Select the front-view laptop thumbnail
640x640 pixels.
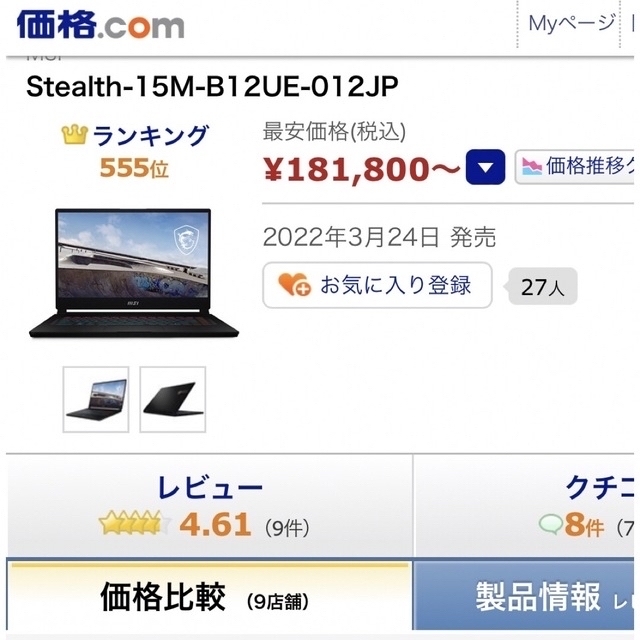click(x=96, y=399)
